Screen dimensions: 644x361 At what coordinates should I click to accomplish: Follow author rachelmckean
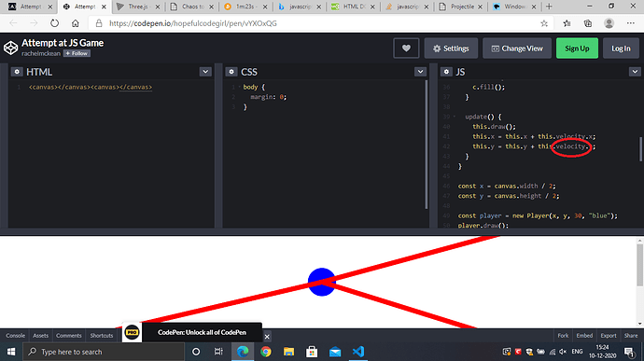click(77, 53)
